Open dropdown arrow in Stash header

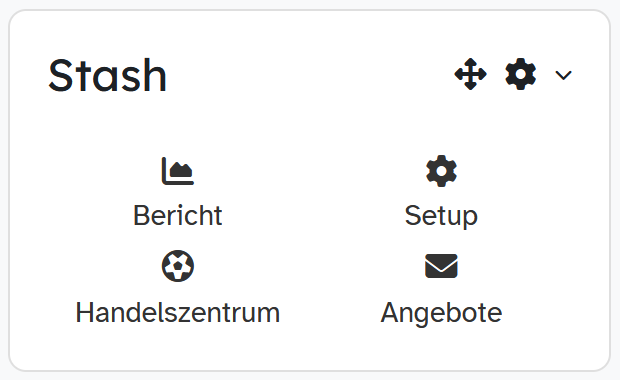pos(563,75)
